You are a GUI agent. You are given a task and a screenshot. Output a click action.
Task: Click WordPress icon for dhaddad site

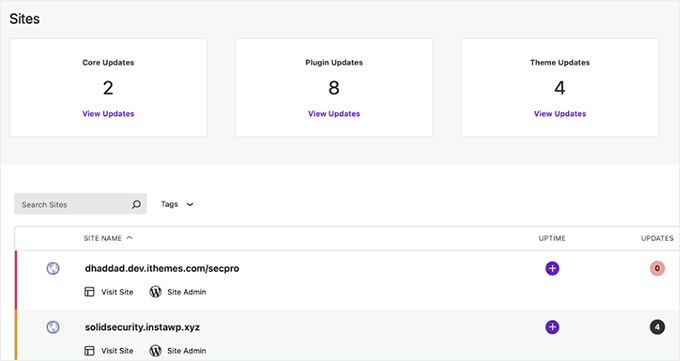(x=155, y=292)
